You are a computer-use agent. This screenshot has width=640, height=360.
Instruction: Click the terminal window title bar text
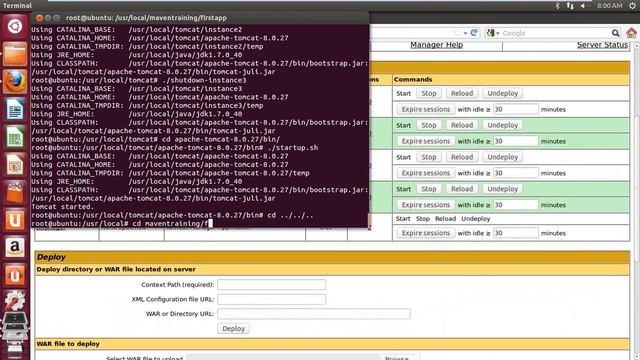coord(146,18)
